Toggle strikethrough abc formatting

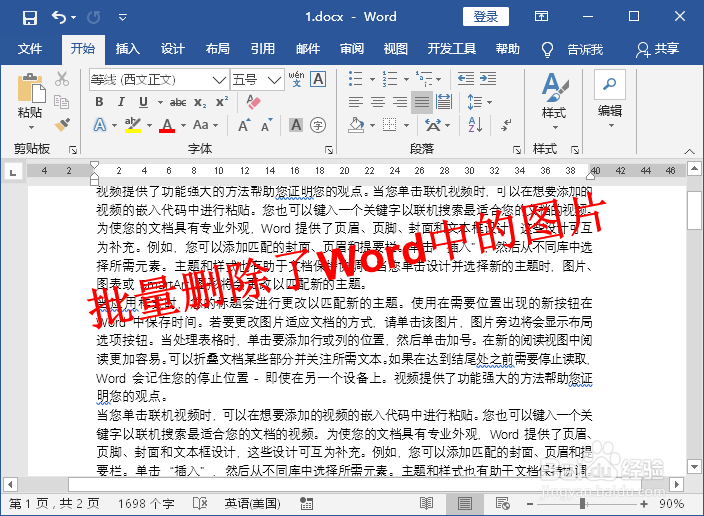(178, 102)
